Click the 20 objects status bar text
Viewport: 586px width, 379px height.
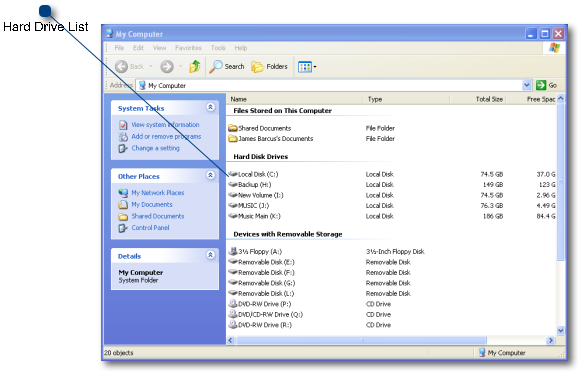coord(118,352)
